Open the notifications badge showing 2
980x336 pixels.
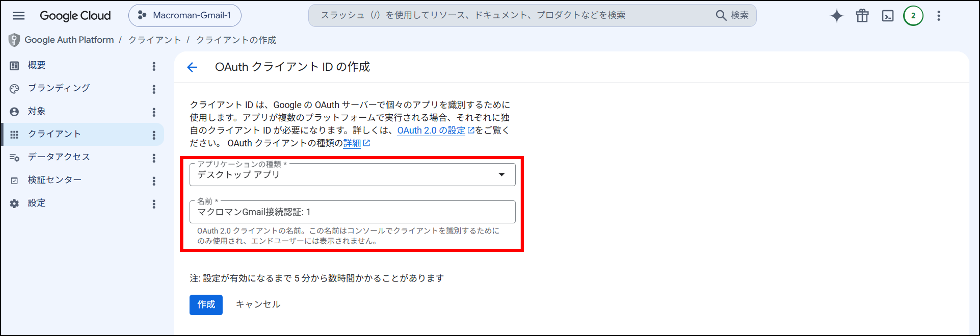click(913, 16)
